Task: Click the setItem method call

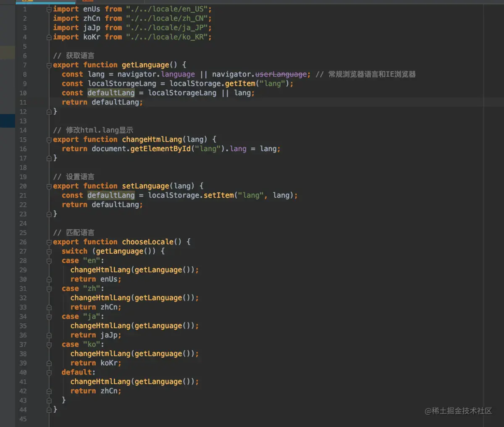Action: click(x=219, y=196)
